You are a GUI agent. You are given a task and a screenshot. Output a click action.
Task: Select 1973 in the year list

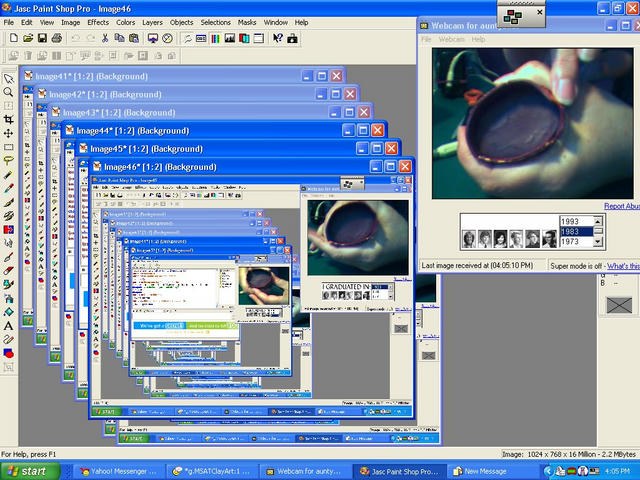click(576, 242)
